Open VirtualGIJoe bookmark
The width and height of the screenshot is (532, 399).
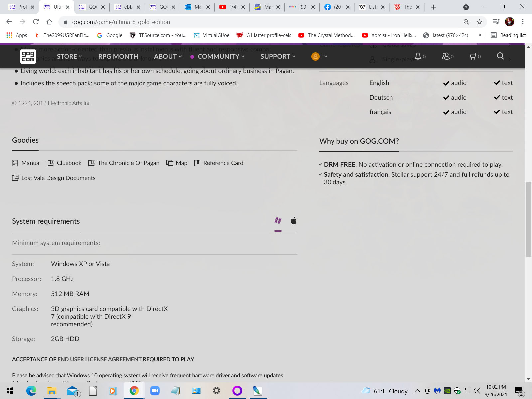(211, 35)
